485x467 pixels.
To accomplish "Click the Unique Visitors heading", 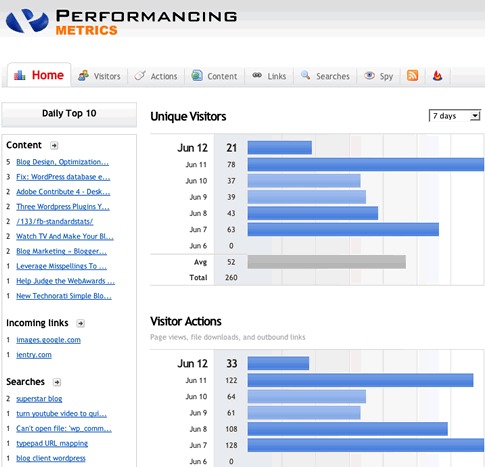I will click(188, 117).
